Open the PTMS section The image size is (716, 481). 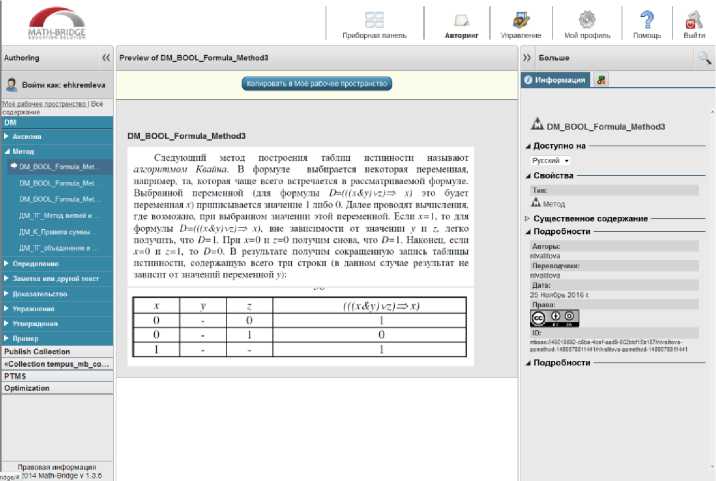pyautogui.click(x=57, y=376)
